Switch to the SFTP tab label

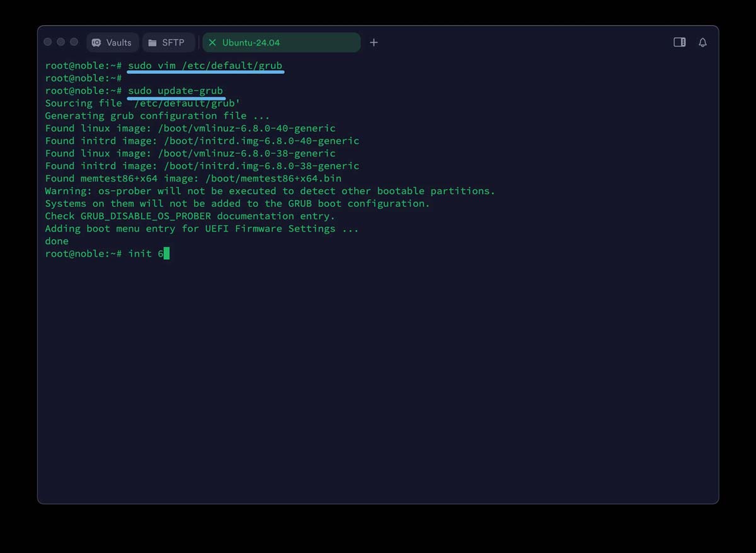(173, 43)
